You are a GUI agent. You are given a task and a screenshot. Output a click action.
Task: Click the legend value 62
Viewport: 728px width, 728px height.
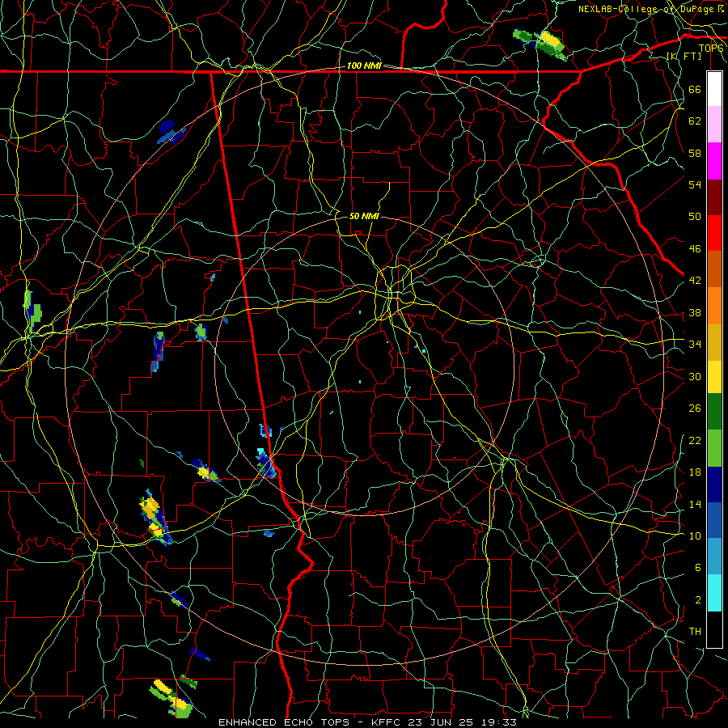point(695,121)
